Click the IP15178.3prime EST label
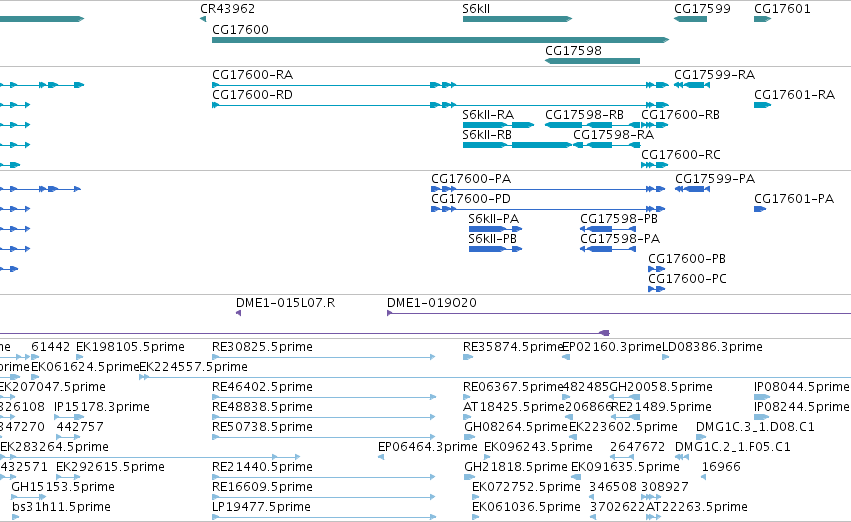 101,407
